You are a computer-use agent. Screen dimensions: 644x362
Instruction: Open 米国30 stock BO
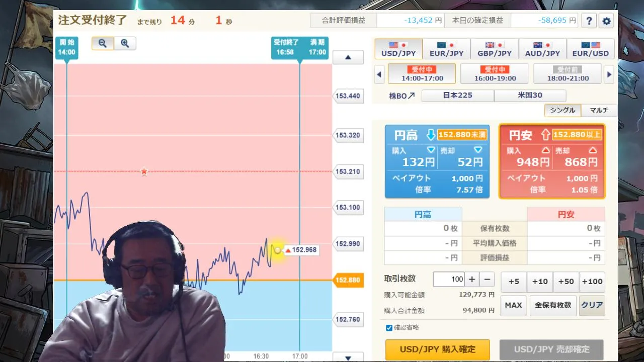pos(530,96)
